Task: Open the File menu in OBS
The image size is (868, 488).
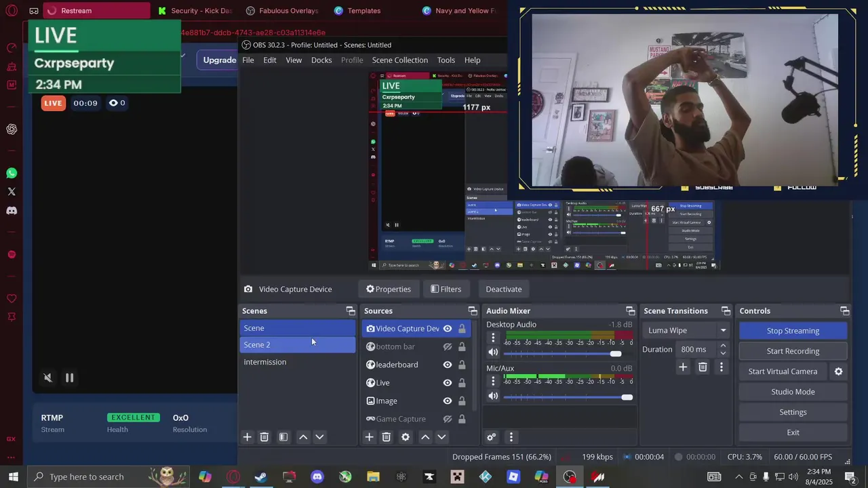Action: pyautogui.click(x=248, y=60)
